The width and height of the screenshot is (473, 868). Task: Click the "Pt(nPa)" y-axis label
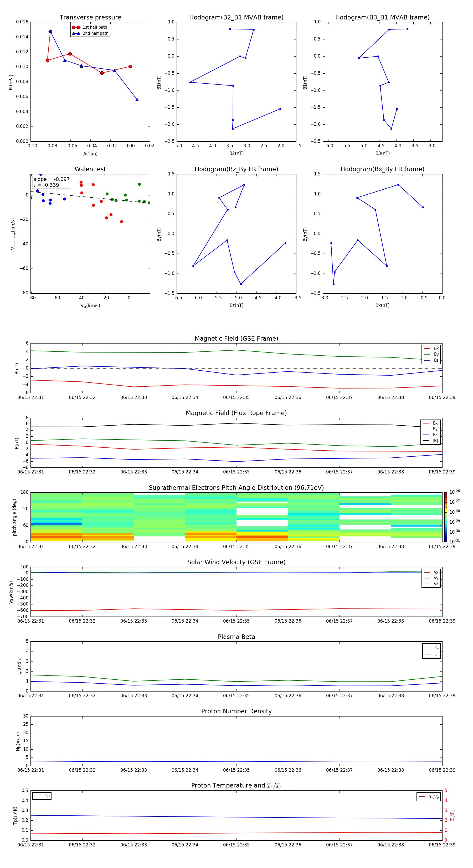point(11,82)
